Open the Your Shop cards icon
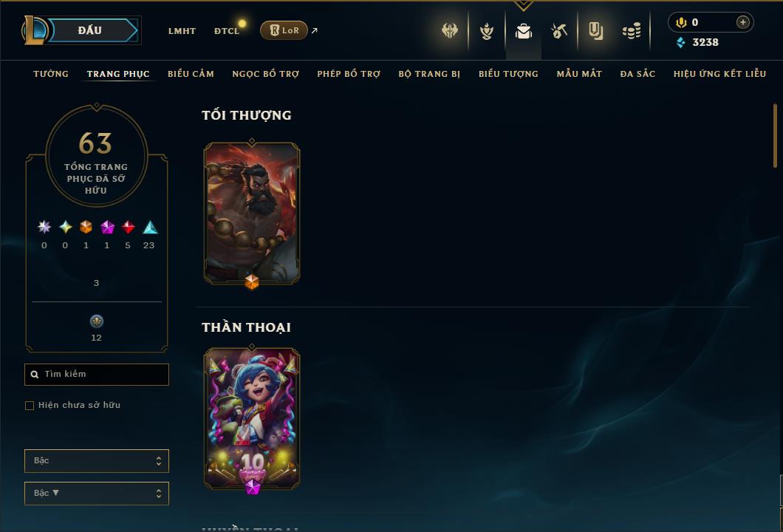 click(x=595, y=31)
